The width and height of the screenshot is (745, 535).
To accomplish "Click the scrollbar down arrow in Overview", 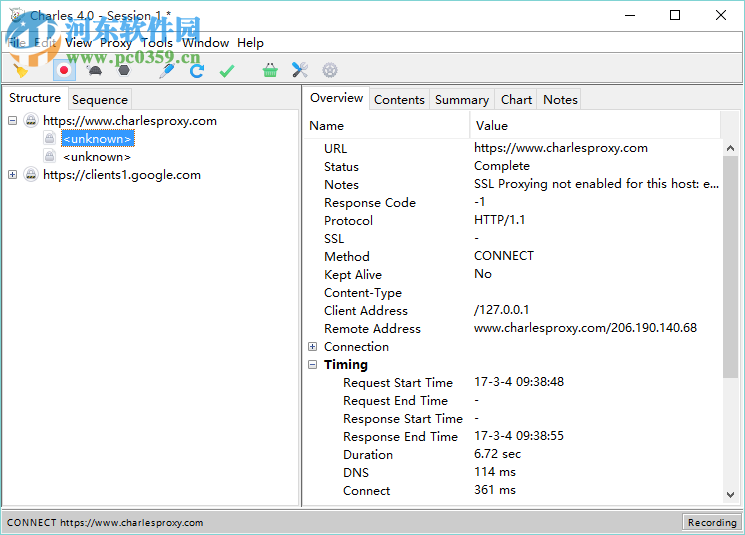I will tap(730, 495).
